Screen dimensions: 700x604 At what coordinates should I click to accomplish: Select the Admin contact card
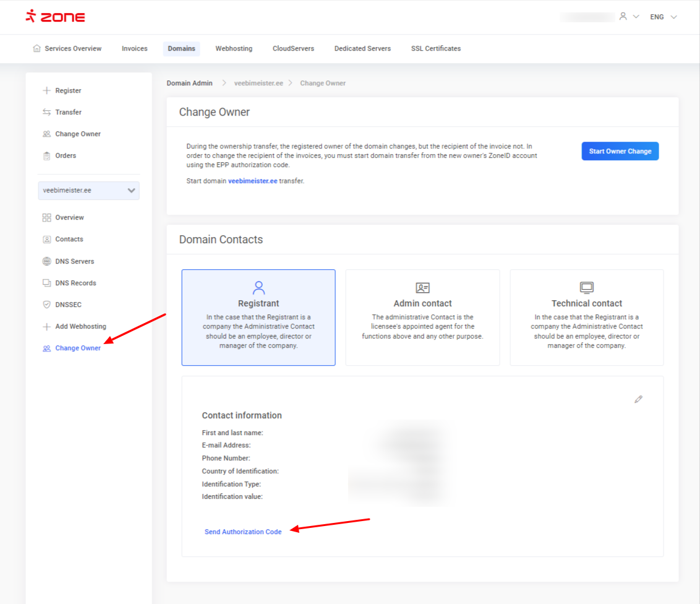click(422, 317)
